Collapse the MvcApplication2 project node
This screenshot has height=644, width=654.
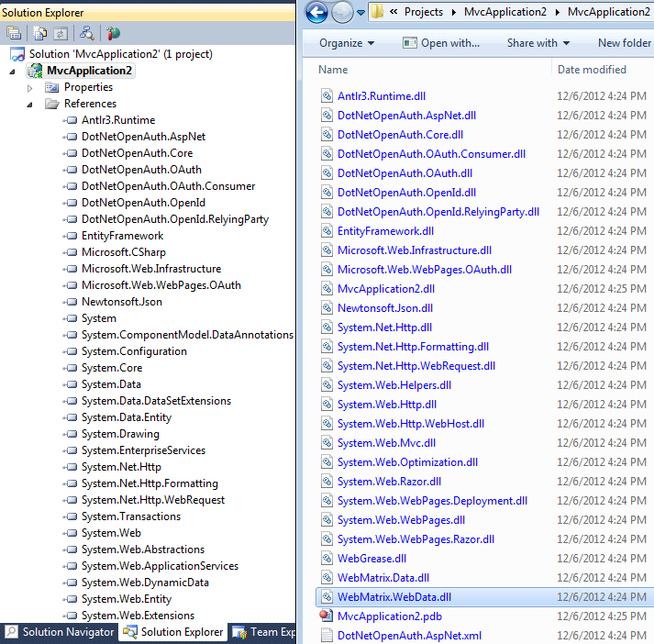click(x=13, y=72)
